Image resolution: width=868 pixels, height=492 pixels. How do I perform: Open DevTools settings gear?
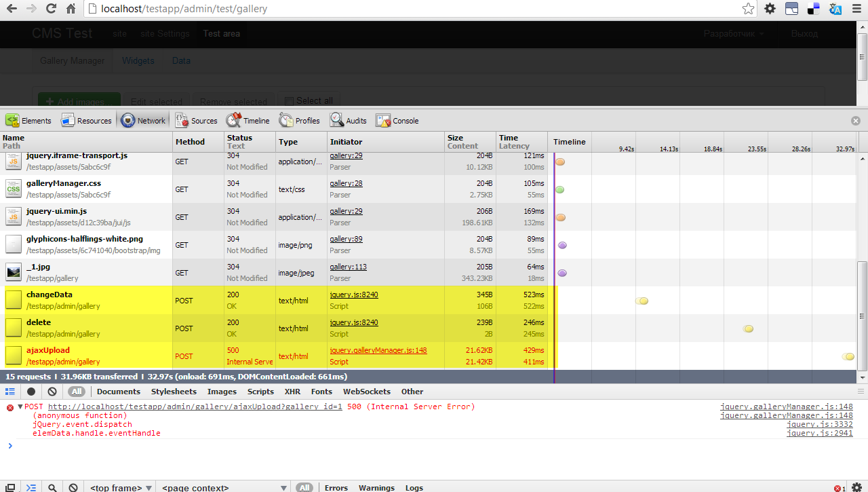[858, 487]
